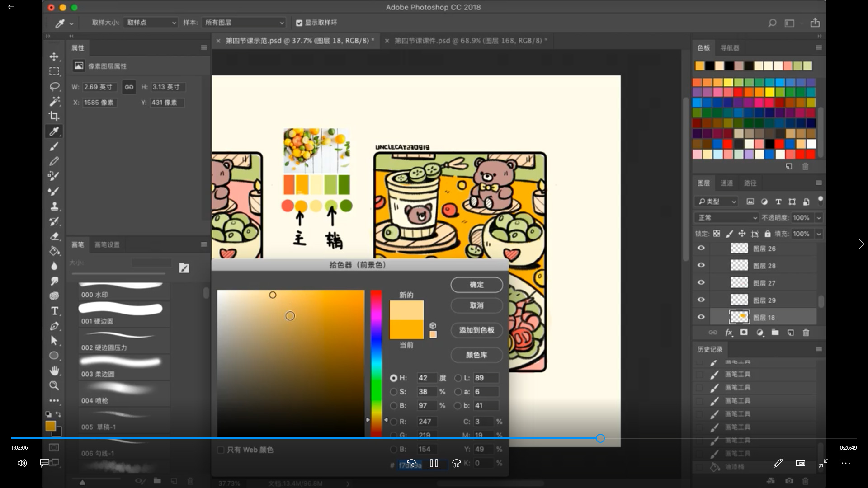Viewport: 868px width, 488px height.
Task: Select the L lightness radio button
Action: [458, 378]
